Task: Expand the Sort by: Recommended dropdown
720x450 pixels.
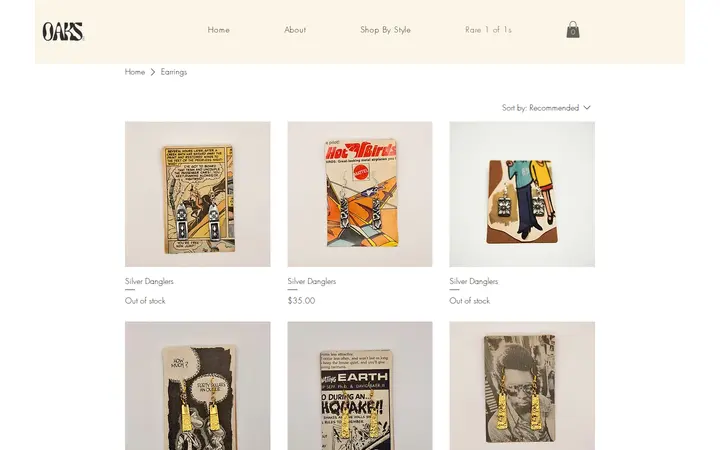Action: tap(546, 108)
